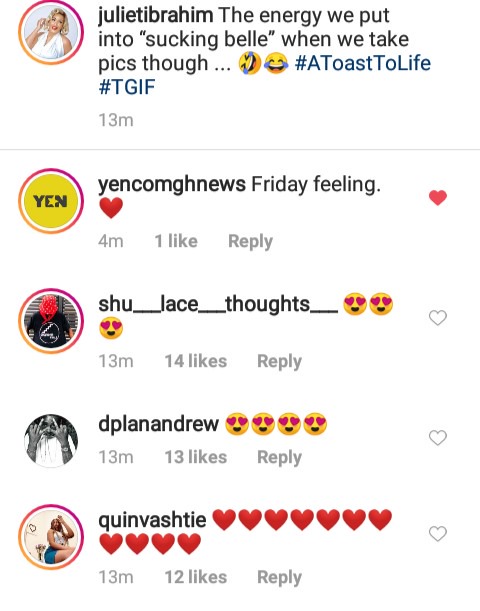Viewport: 480px width, 611px height.
Task: Reply to quinvashtie's hearts comment
Action: 279,577
